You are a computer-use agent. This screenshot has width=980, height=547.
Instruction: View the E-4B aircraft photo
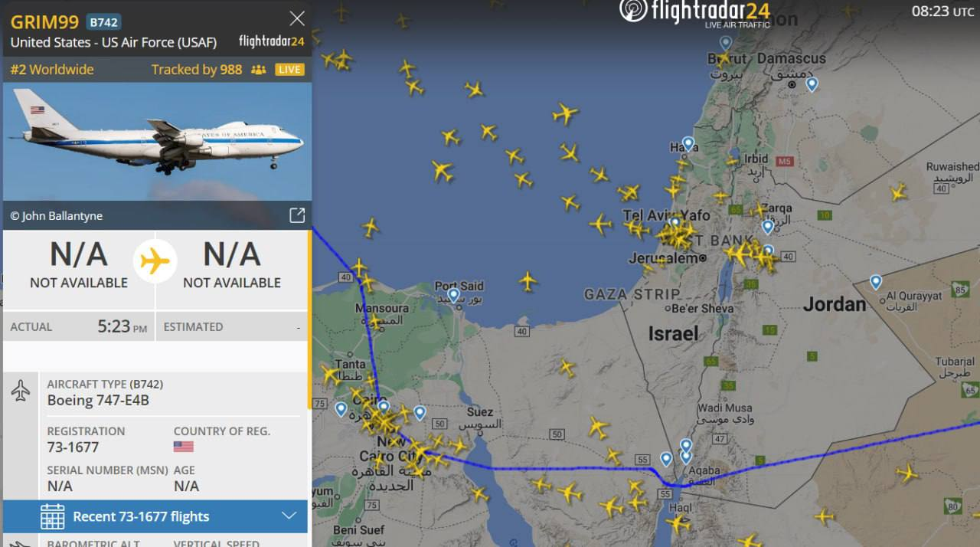click(x=157, y=142)
